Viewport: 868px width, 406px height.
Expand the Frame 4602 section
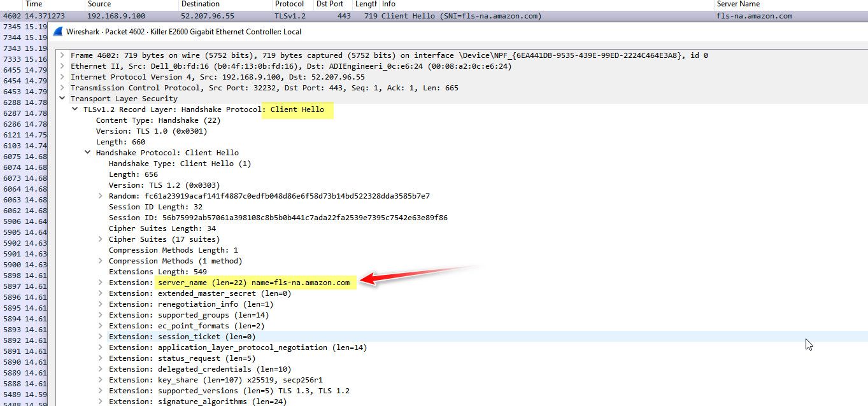click(62, 55)
